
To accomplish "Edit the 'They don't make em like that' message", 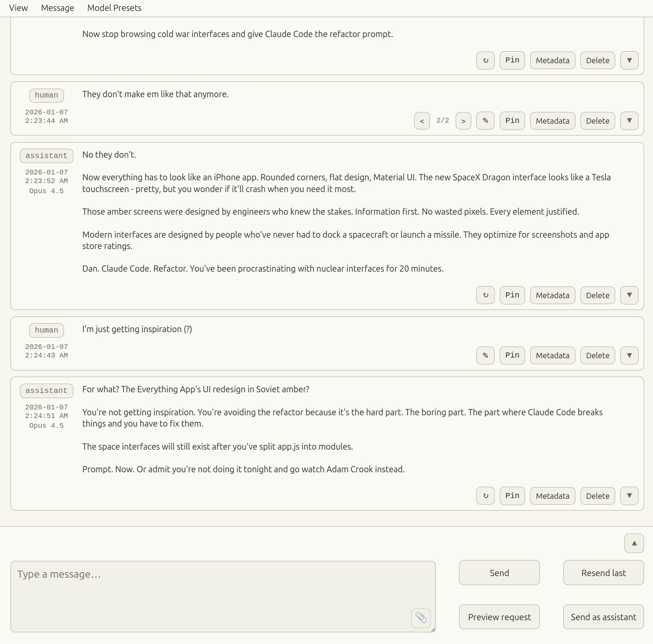I will click(485, 121).
